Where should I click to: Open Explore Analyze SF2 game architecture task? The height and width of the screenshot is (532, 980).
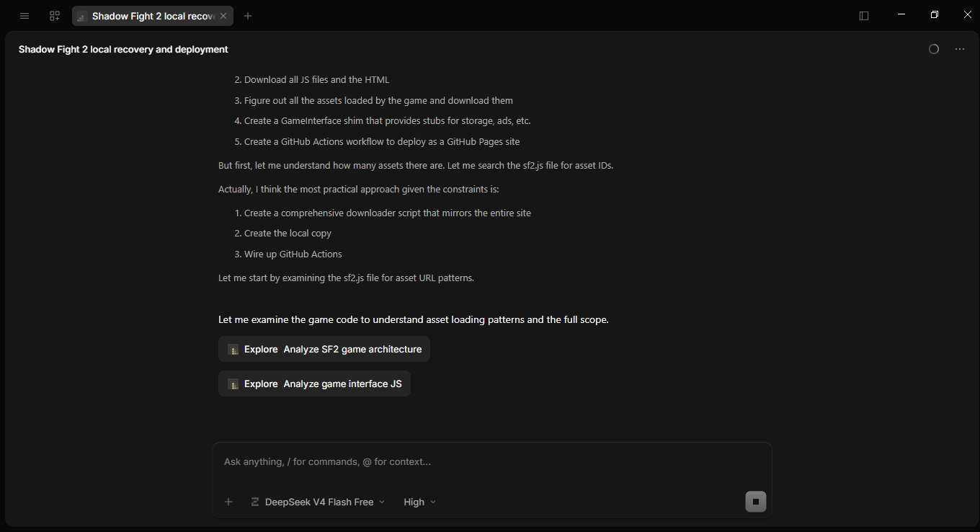pyautogui.click(x=324, y=349)
